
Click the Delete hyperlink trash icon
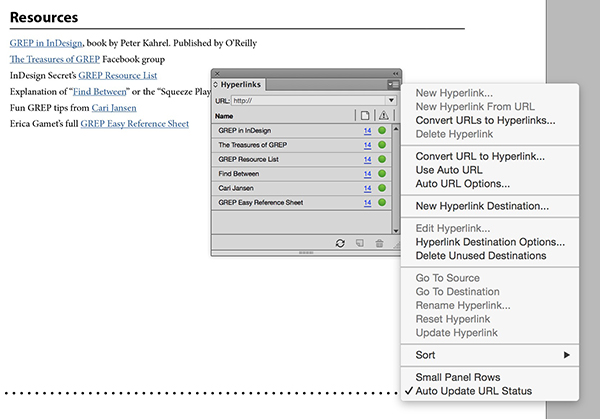(x=378, y=243)
